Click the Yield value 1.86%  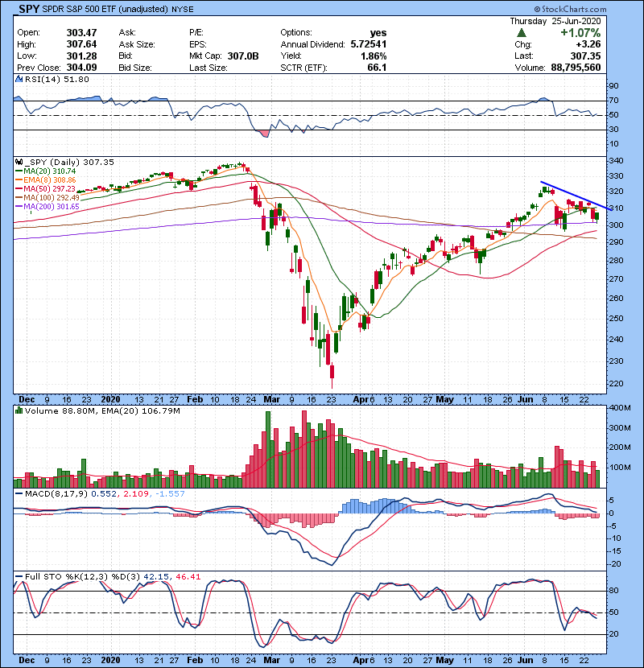click(374, 56)
